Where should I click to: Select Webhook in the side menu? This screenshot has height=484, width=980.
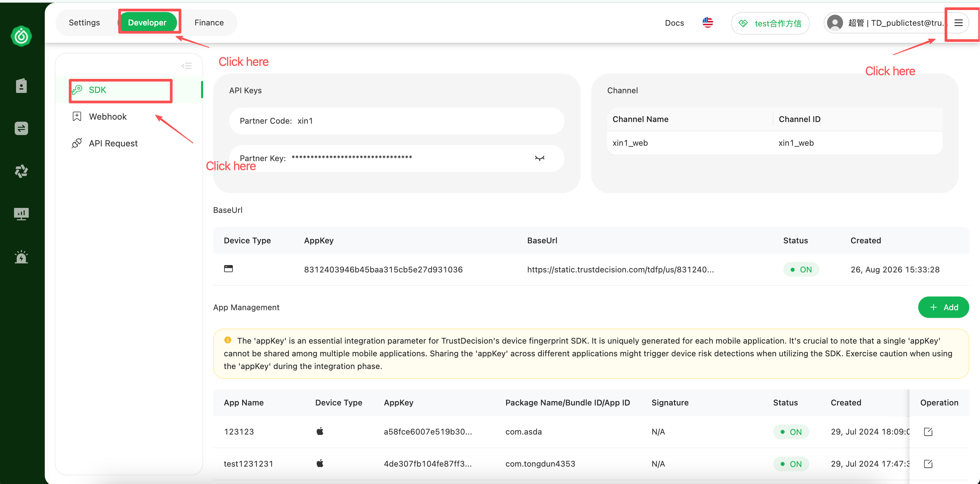click(108, 117)
